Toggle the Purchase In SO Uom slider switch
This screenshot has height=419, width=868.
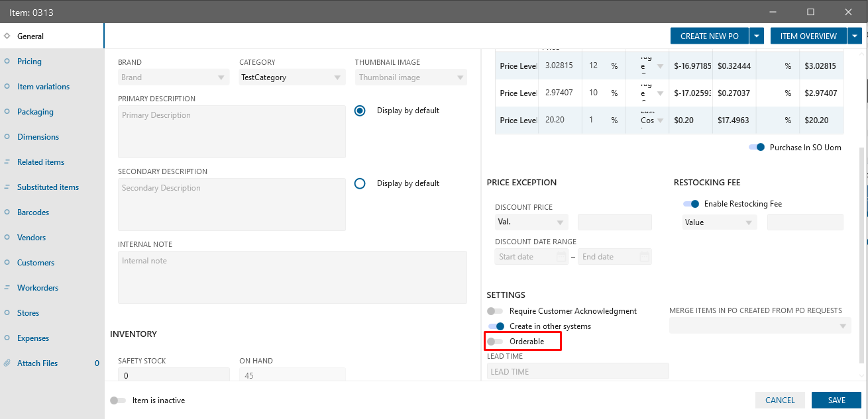(x=757, y=147)
